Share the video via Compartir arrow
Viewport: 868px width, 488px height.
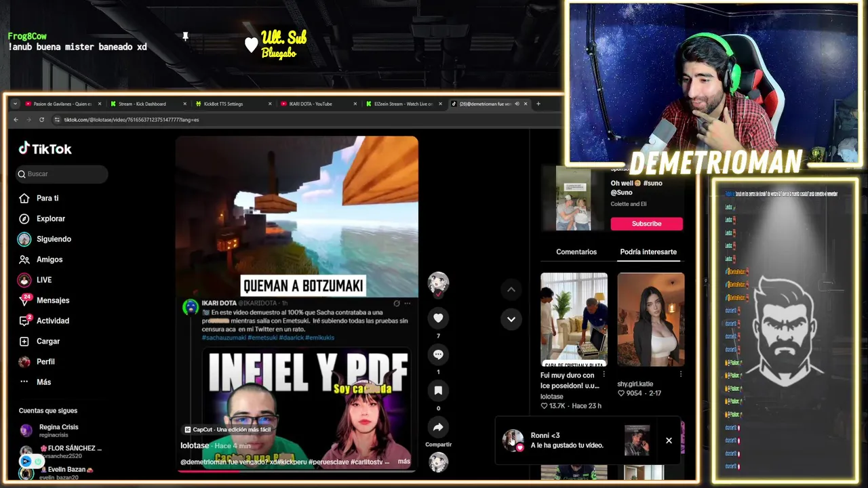438,427
